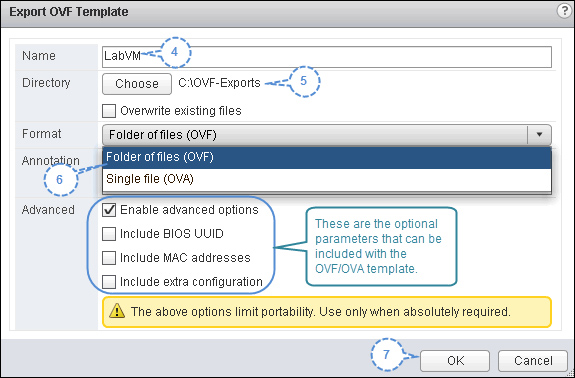Click the help question mark icon
575x378 pixels.
pos(564,11)
